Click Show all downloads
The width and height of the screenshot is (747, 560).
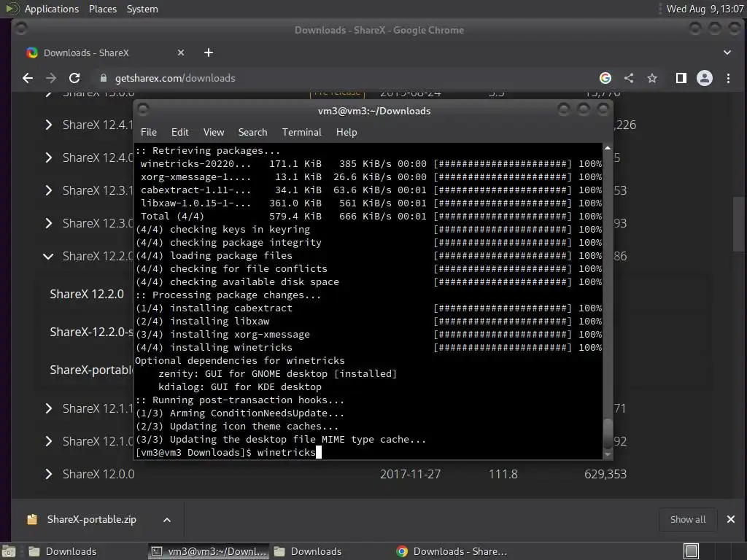coord(688,519)
